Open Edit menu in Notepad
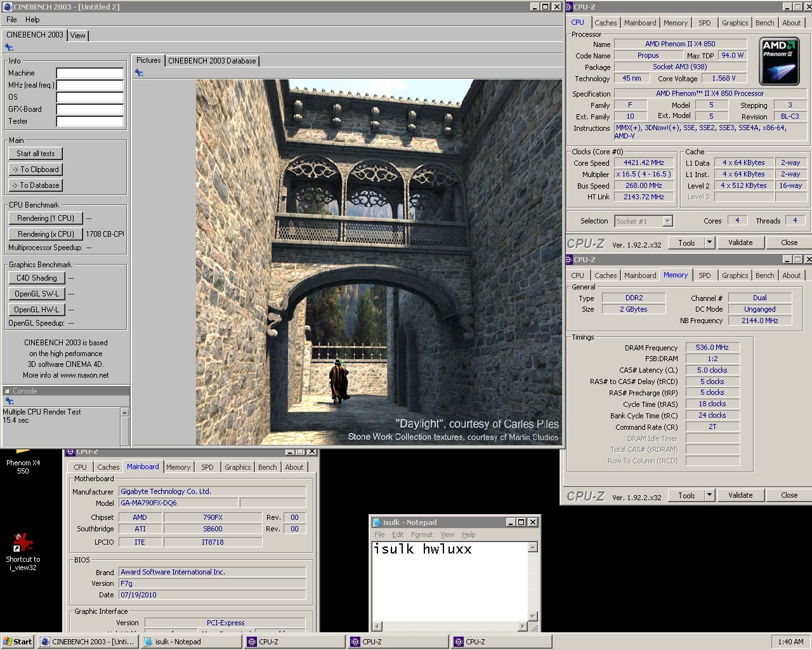 [x=398, y=534]
